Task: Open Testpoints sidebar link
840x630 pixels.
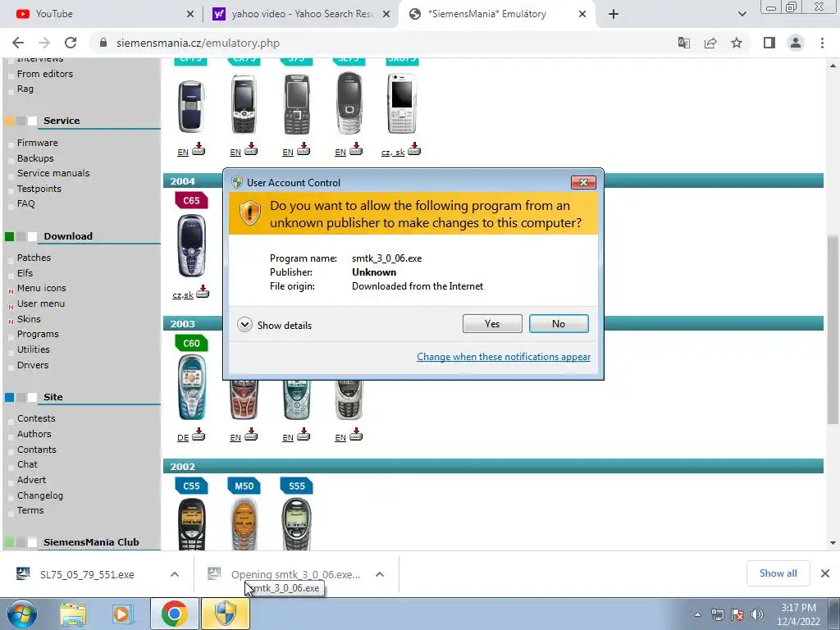Action: tap(39, 189)
